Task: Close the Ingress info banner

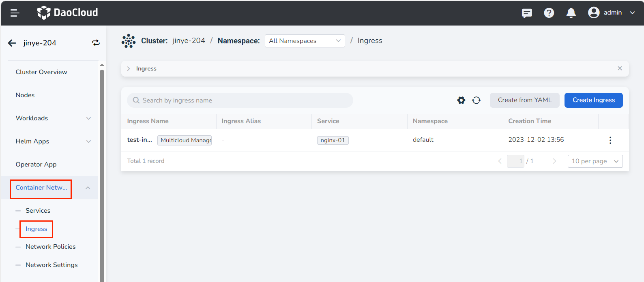Action: click(620, 68)
